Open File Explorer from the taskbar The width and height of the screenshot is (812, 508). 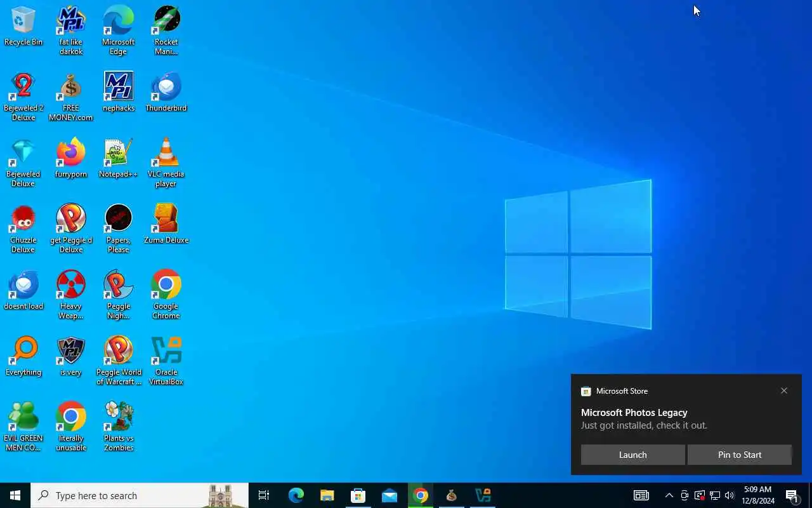pyautogui.click(x=327, y=495)
